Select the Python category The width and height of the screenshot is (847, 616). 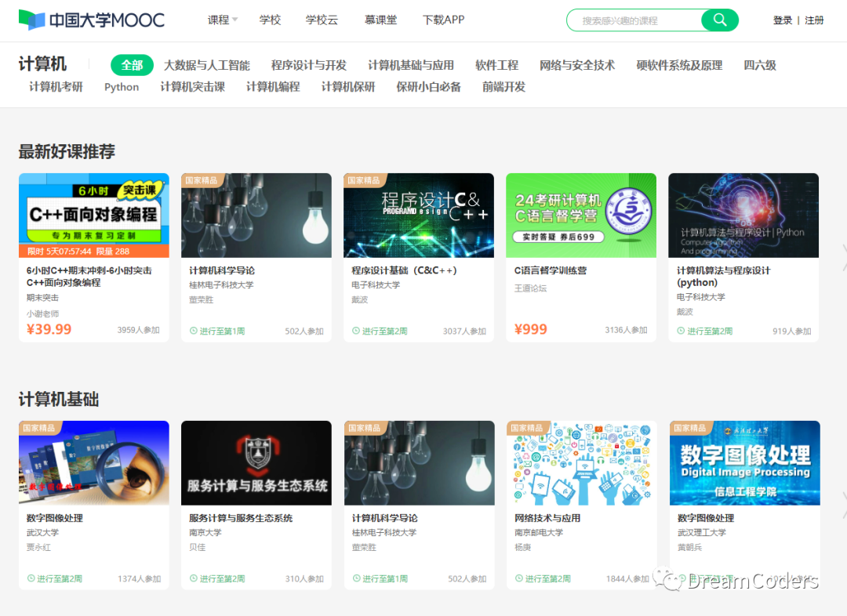click(122, 87)
